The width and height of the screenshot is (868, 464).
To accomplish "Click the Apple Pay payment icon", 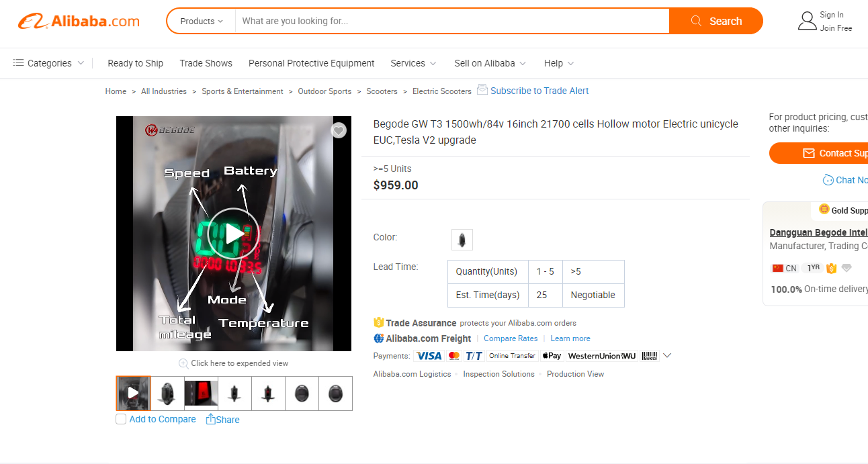I will pyautogui.click(x=552, y=356).
